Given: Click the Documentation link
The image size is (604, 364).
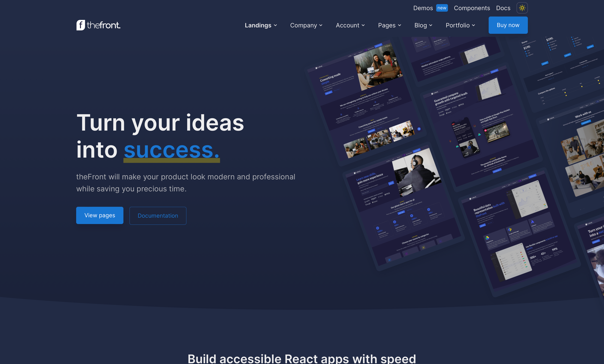Looking at the screenshot, I should (x=158, y=215).
